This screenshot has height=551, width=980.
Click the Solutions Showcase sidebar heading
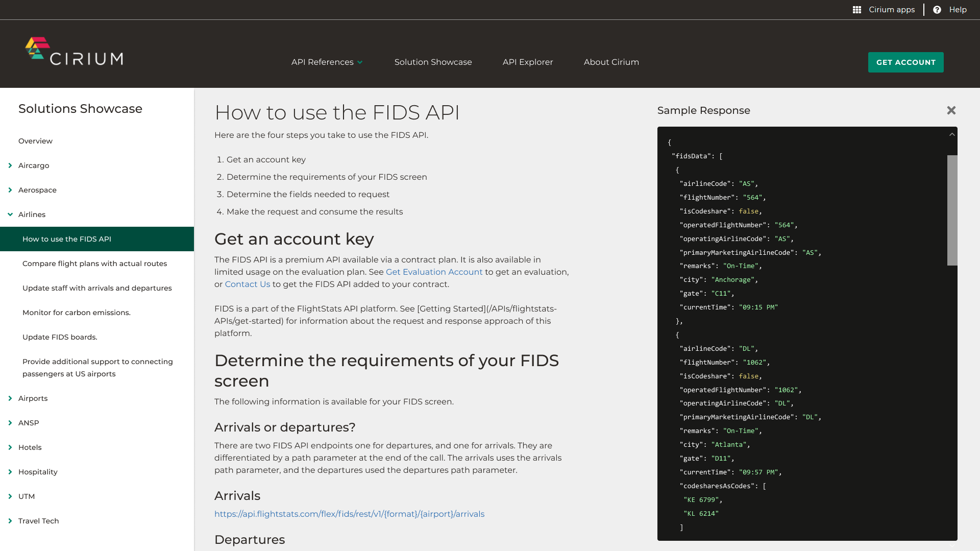coord(80,109)
